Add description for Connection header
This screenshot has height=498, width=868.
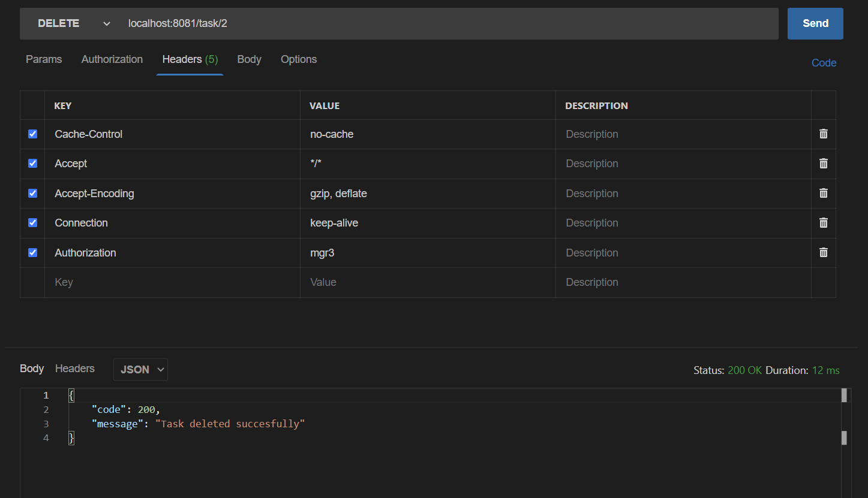point(684,223)
